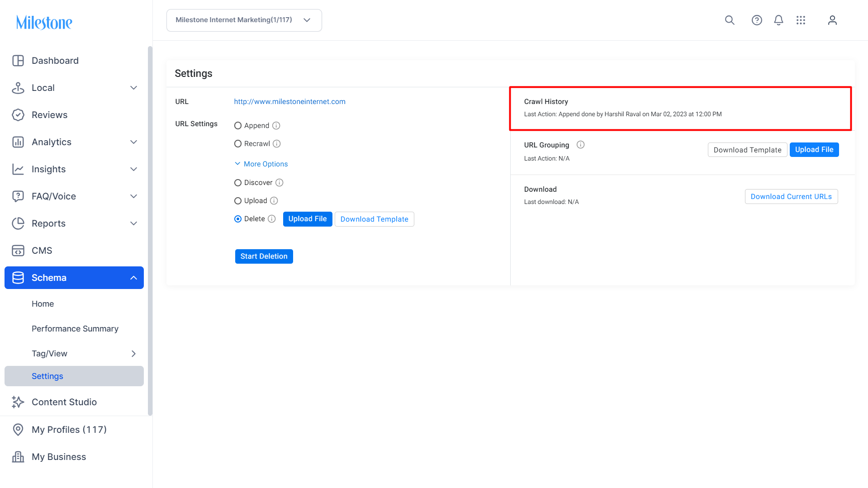This screenshot has width=868, height=488.
Task: Expand the Reports menu chevron
Action: pyautogui.click(x=134, y=223)
